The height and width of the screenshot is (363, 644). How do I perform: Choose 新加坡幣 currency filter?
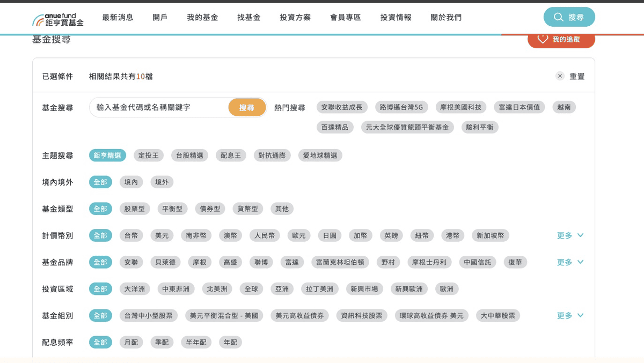point(491,235)
